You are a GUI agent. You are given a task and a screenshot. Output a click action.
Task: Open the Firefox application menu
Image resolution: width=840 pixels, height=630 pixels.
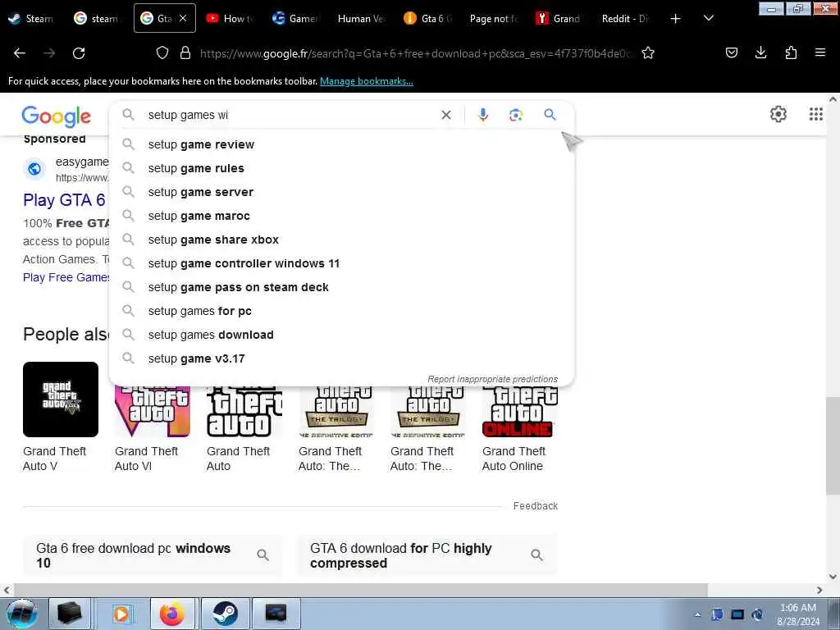tap(820, 53)
